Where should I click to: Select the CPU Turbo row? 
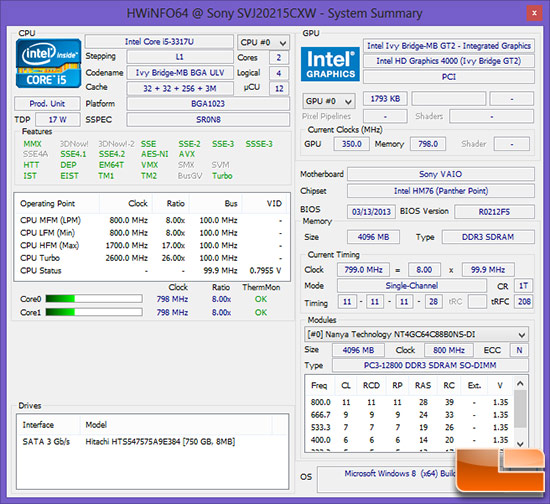click(x=152, y=258)
